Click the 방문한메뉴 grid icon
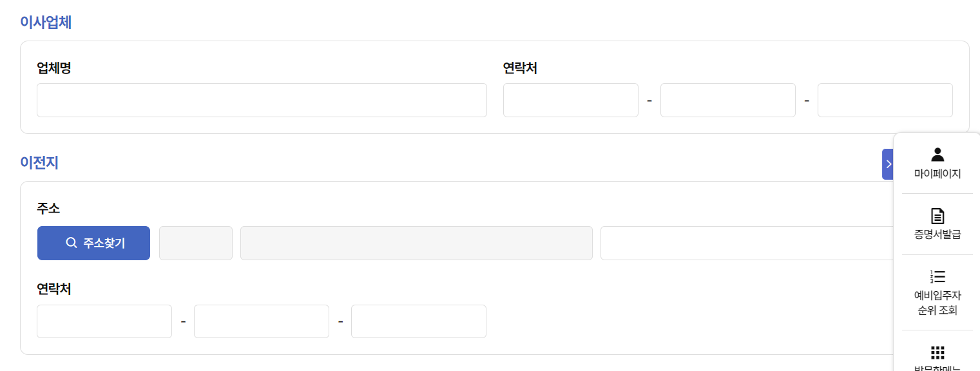 pos(937,352)
